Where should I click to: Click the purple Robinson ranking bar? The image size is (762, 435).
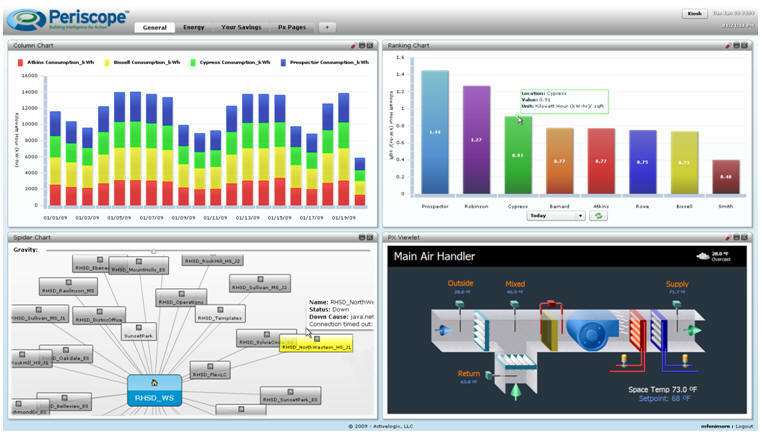476,140
